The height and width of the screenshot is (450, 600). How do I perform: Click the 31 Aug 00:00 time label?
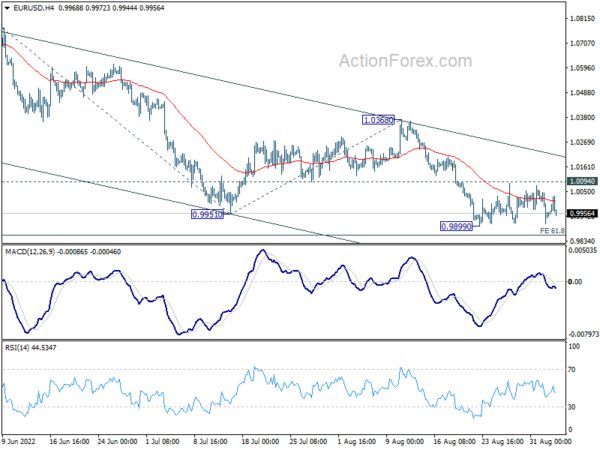550,442
